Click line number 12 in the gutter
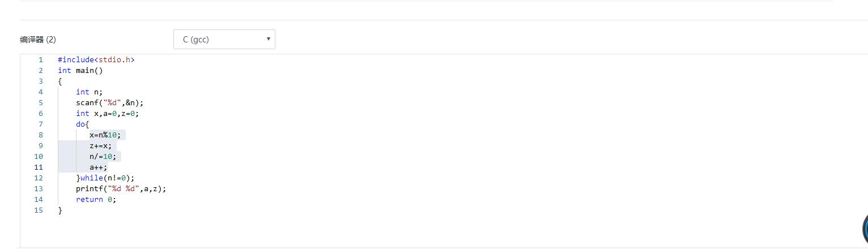Screen dimensions: 868x250 tap(39, 178)
